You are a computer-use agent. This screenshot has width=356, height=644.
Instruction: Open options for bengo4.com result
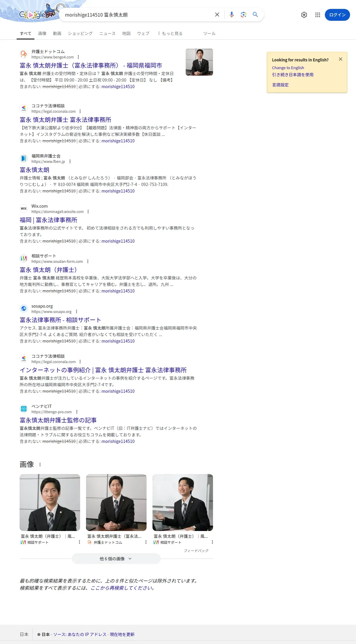(x=78, y=57)
